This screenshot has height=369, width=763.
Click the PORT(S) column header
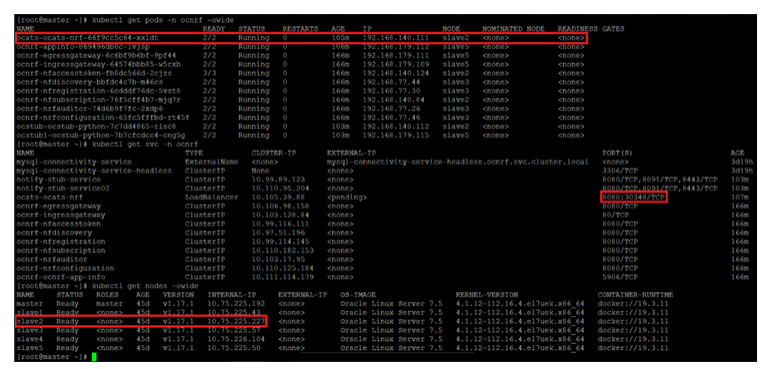618,153
